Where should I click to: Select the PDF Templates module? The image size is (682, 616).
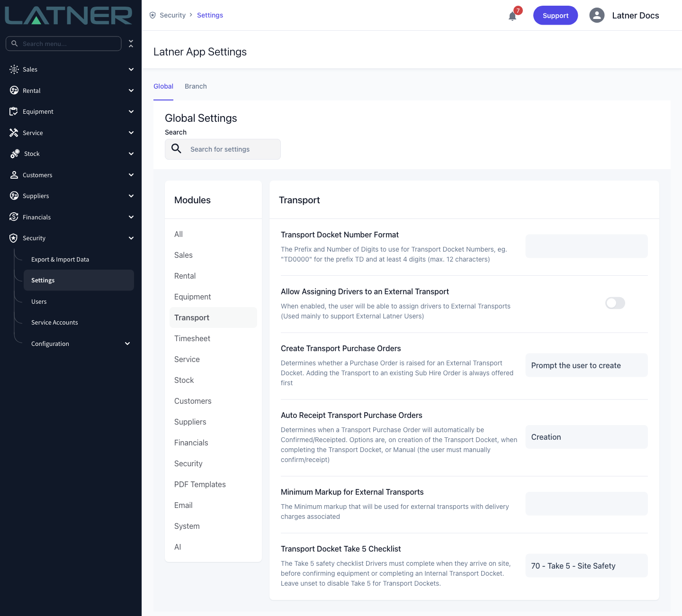tap(213, 484)
